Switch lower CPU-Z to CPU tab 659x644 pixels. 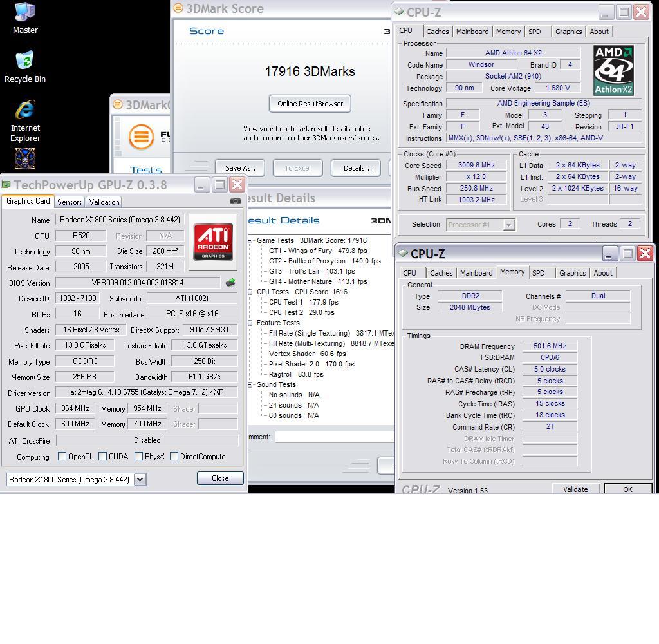coord(409,273)
